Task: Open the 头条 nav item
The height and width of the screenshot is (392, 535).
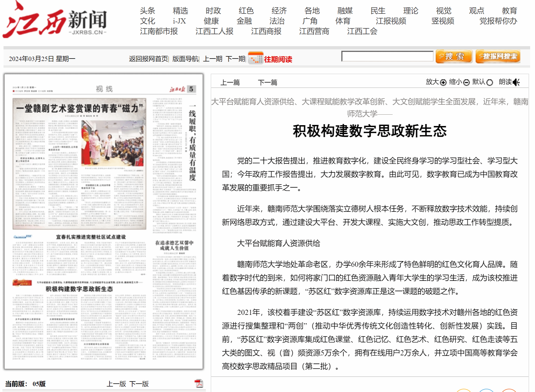Action: coord(147,11)
